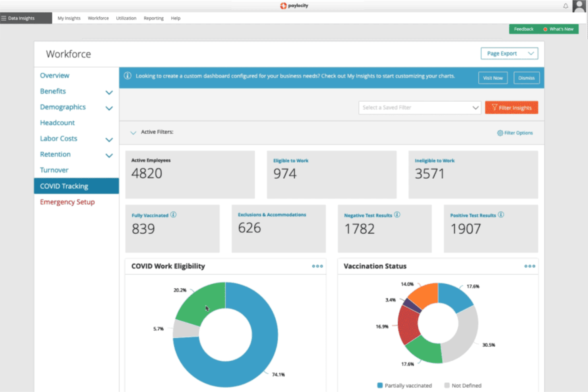Click the 1907 positive test value
Screen dimensions: 588x392
tap(466, 229)
